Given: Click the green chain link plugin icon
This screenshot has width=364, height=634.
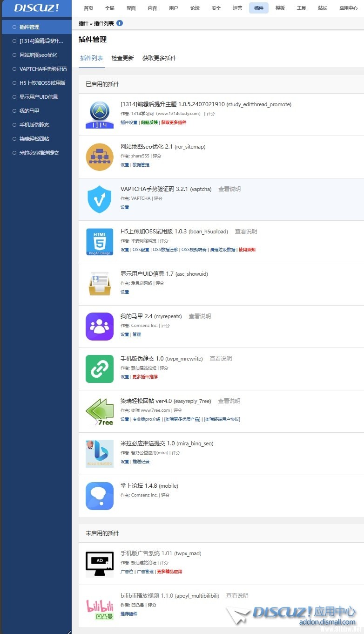Looking at the screenshot, I should (x=100, y=369).
